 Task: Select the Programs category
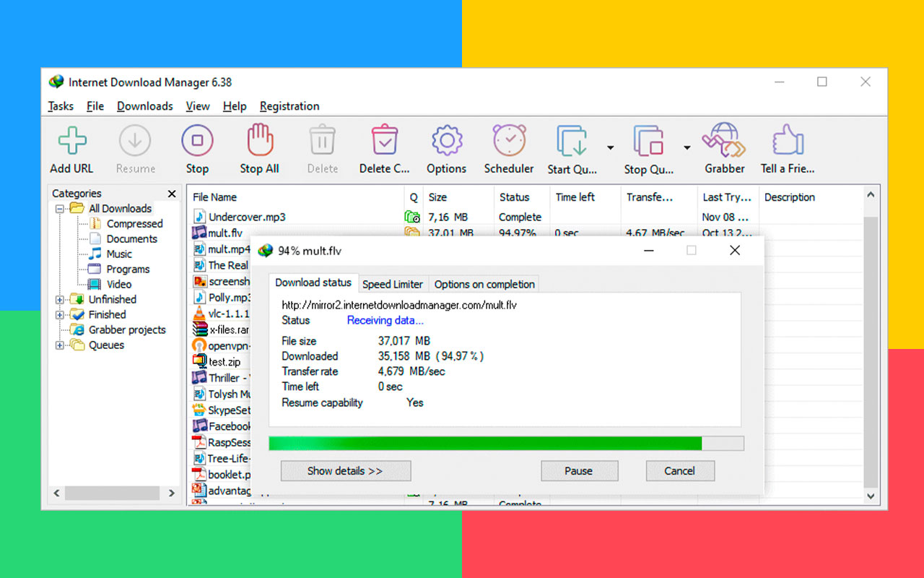[128, 269]
